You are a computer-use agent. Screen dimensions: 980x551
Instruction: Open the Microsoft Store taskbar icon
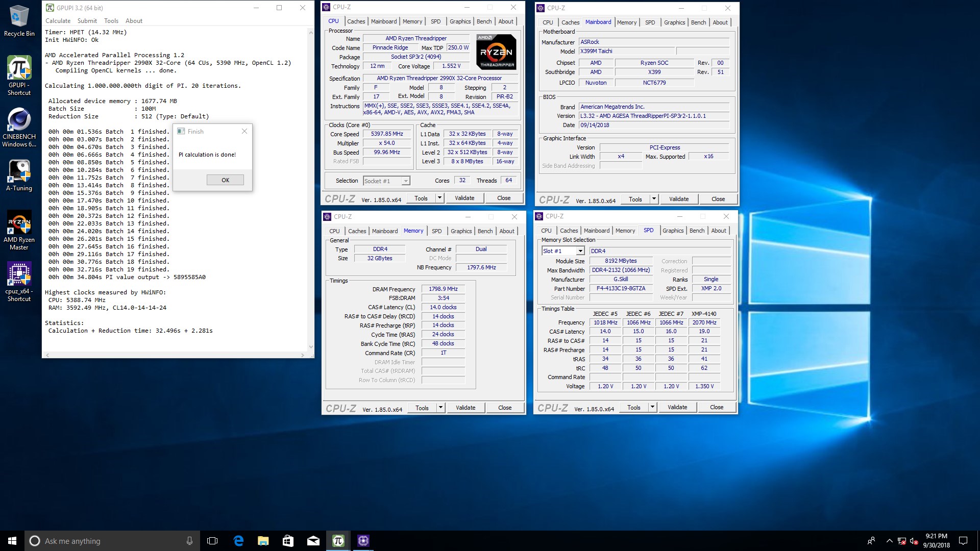[288, 541]
